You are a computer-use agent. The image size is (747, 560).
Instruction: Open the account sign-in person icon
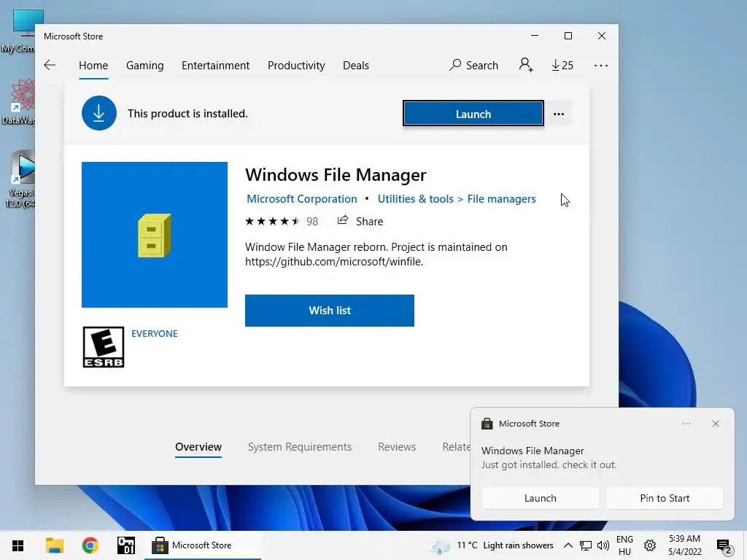(x=526, y=65)
